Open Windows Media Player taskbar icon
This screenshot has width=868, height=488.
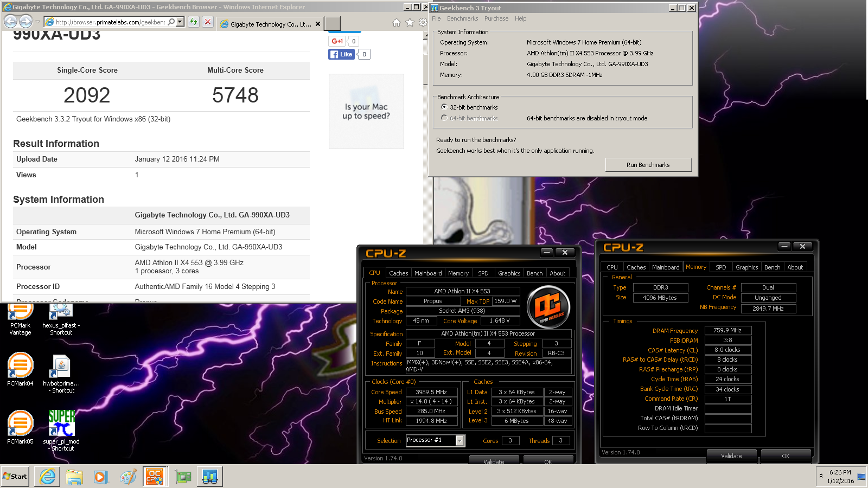[100, 477]
